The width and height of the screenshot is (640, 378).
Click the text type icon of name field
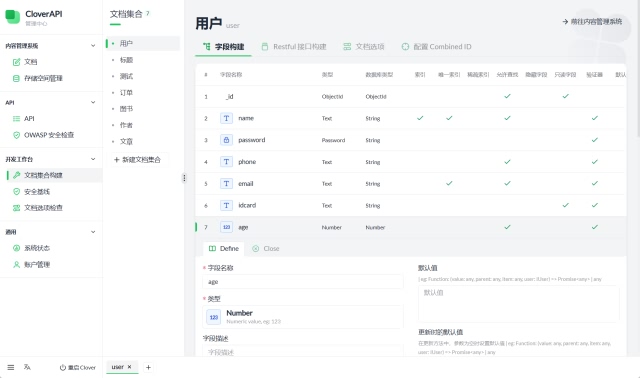(x=226, y=118)
